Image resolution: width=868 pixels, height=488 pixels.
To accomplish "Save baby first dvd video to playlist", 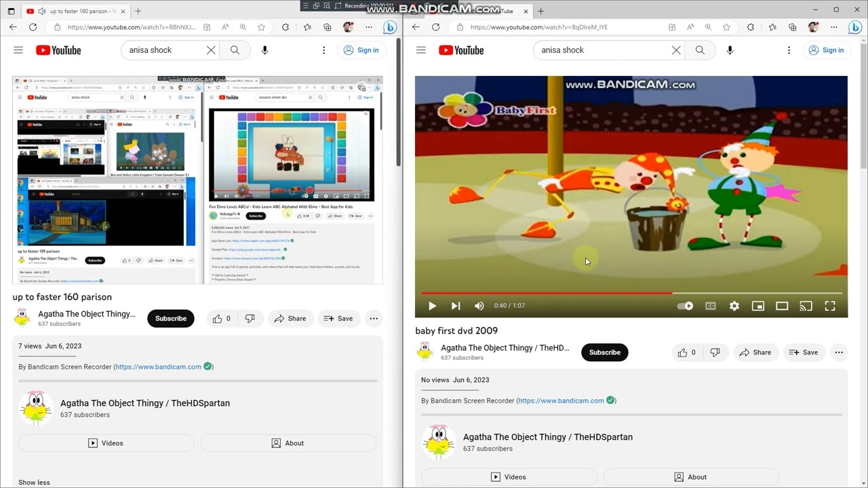I will coord(803,352).
